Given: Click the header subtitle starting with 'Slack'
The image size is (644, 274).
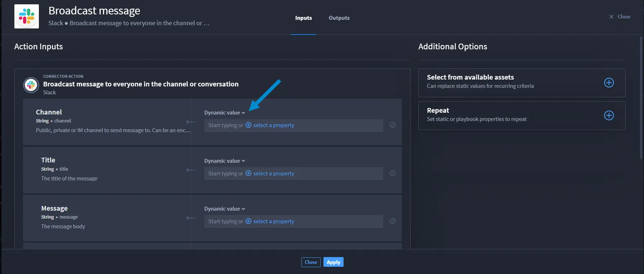Looking at the screenshot, I should pos(129,23).
